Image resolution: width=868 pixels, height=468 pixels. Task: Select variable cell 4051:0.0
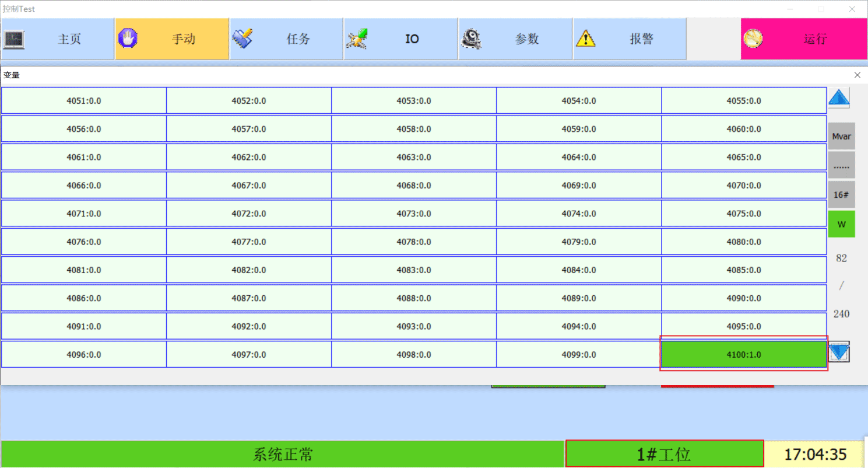click(x=84, y=101)
